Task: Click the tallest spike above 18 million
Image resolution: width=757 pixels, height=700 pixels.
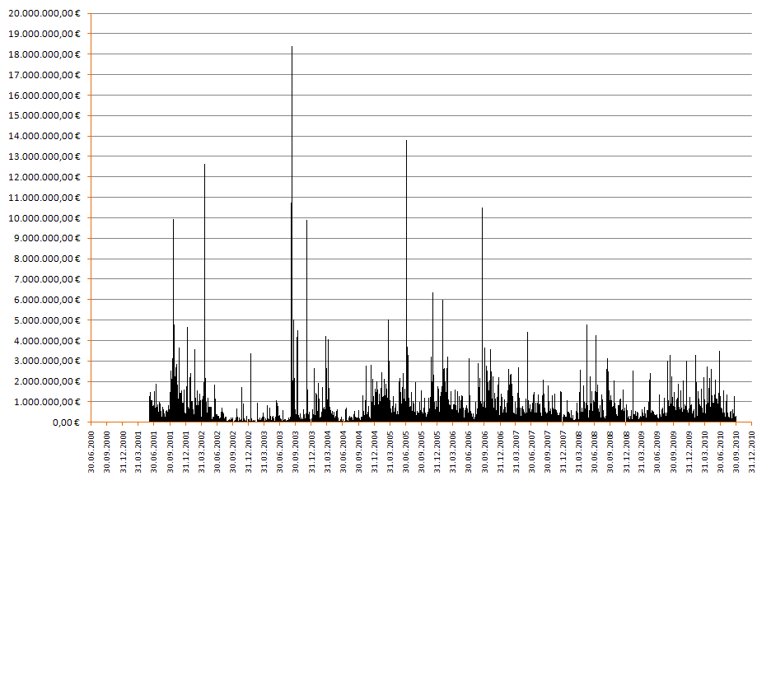Action: [292, 234]
